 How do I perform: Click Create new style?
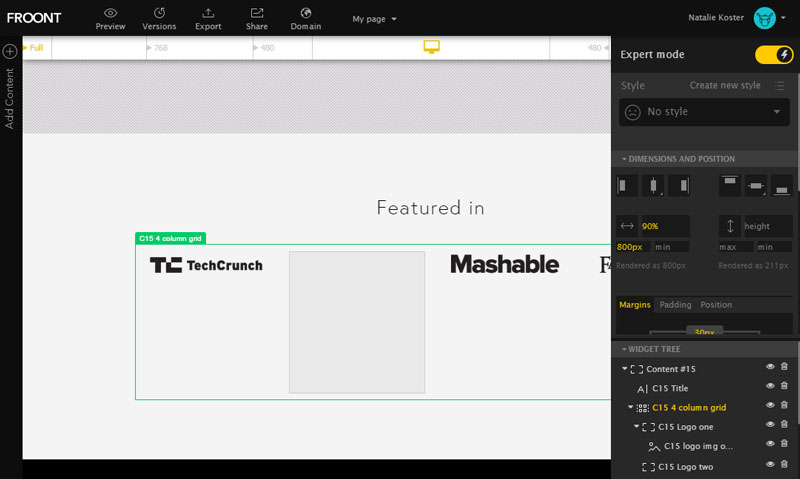(x=725, y=85)
